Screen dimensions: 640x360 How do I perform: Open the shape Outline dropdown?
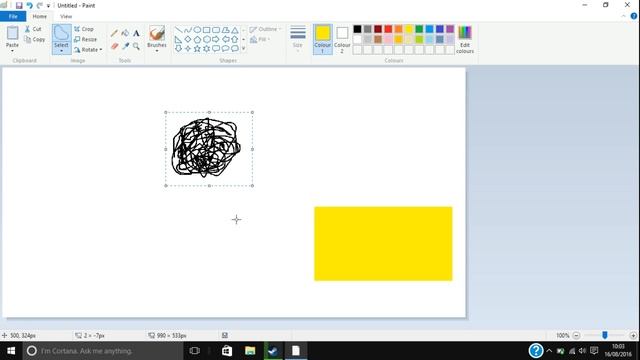(265, 29)
